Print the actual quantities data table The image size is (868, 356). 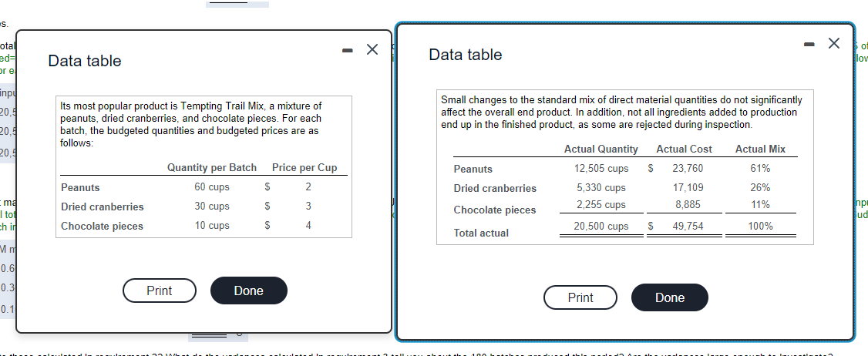[580, 297]
